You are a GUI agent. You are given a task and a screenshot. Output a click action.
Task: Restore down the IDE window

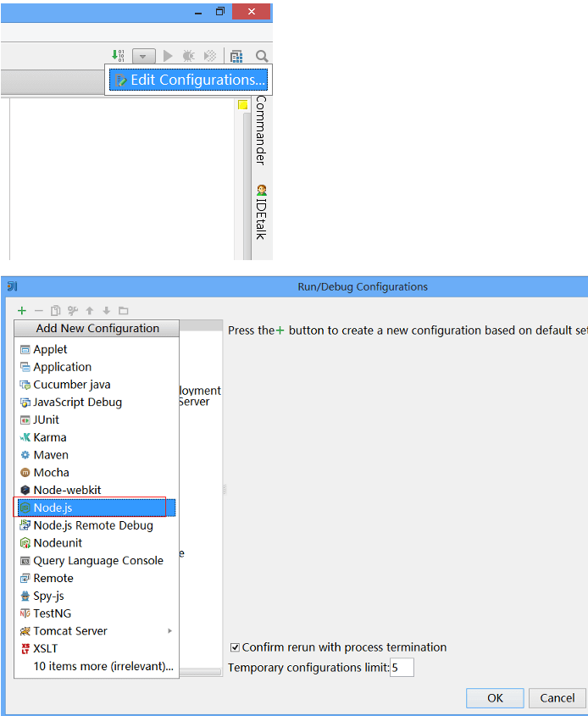pyautogui.click(x=220, y=11)
